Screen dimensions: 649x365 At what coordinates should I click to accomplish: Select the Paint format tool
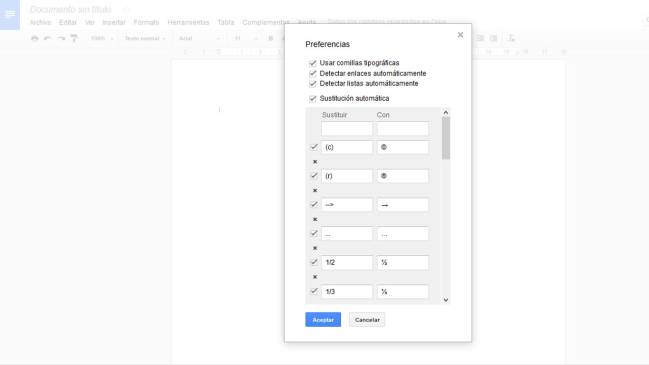coord(74,38)
